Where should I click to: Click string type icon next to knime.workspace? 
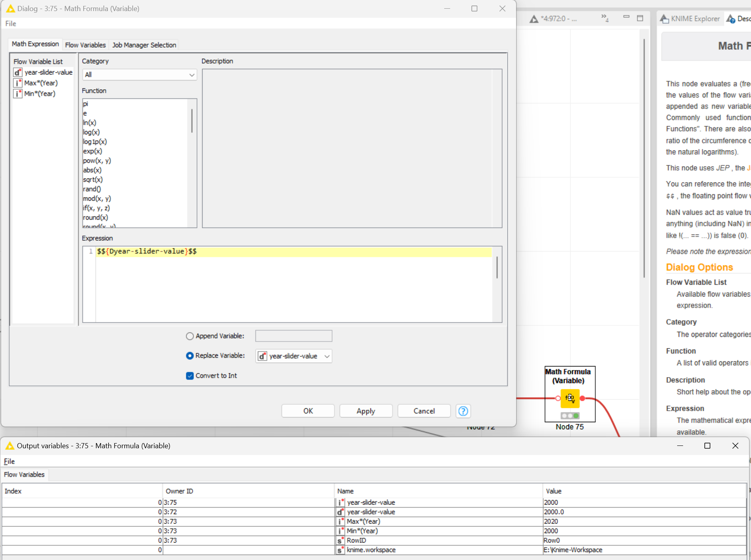[340, 550]
